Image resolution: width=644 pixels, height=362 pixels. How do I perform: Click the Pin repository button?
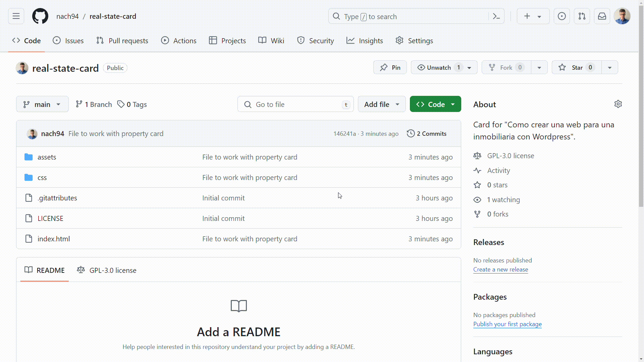point(390,67)
